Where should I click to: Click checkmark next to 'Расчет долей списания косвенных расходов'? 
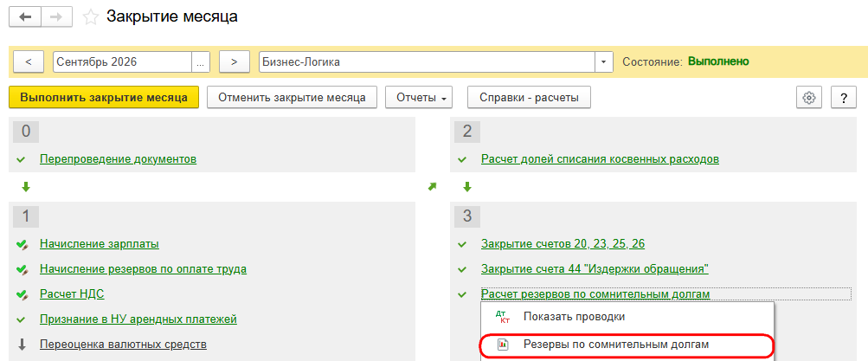[x=462, y=160]
